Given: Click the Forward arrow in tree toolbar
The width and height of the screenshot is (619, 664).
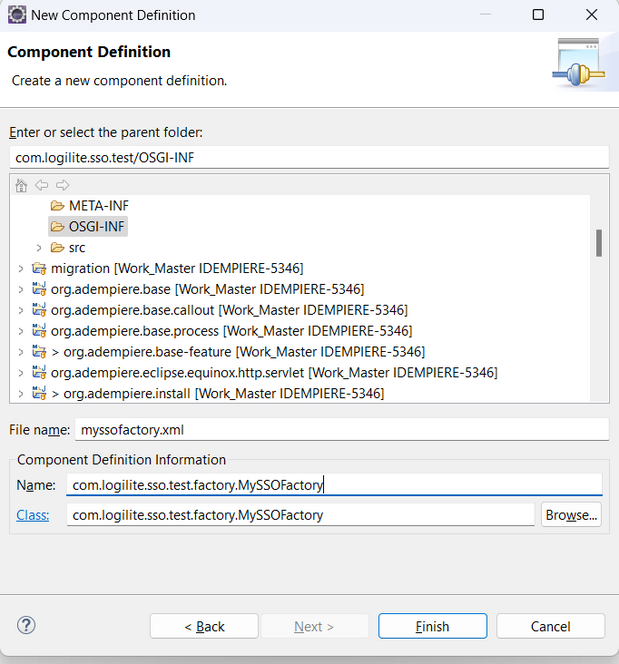Looking at the screenshot, I should pos(62,185).
